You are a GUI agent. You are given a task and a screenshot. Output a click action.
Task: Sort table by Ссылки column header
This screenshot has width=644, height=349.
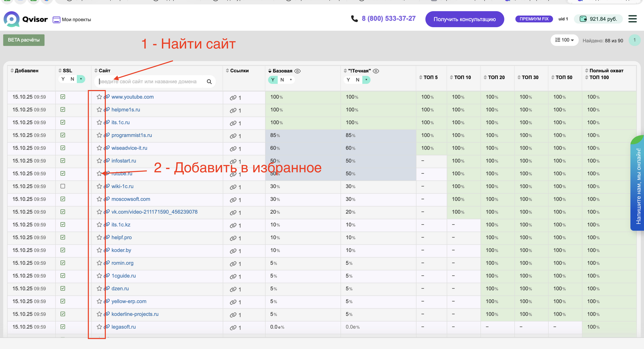(237, 71)
